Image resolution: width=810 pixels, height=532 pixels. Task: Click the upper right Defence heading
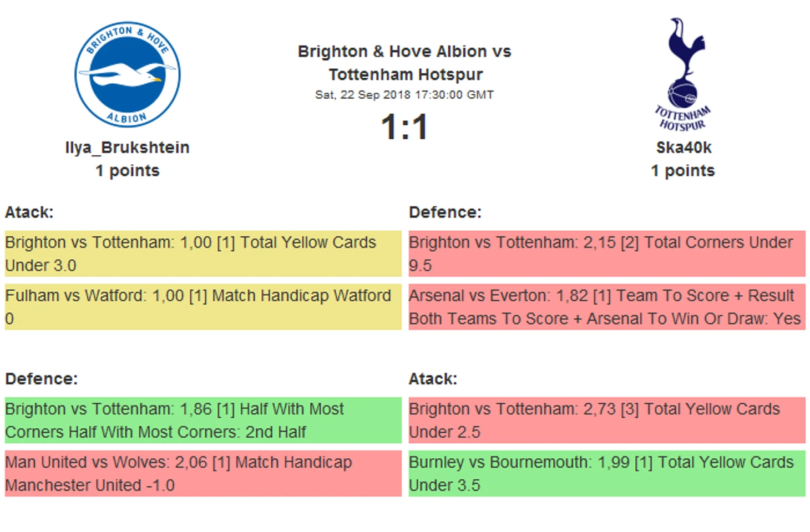(x=445, y=212)
